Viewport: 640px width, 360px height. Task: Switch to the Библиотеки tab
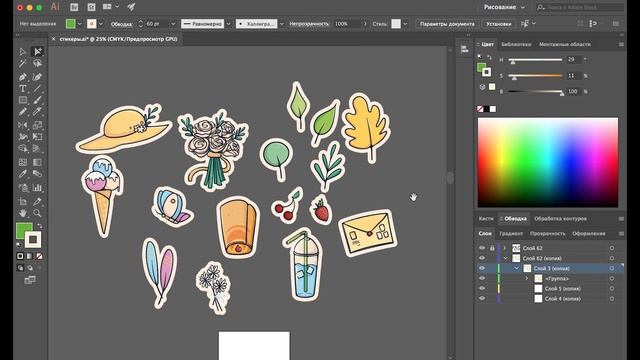[x=516, y=44]
